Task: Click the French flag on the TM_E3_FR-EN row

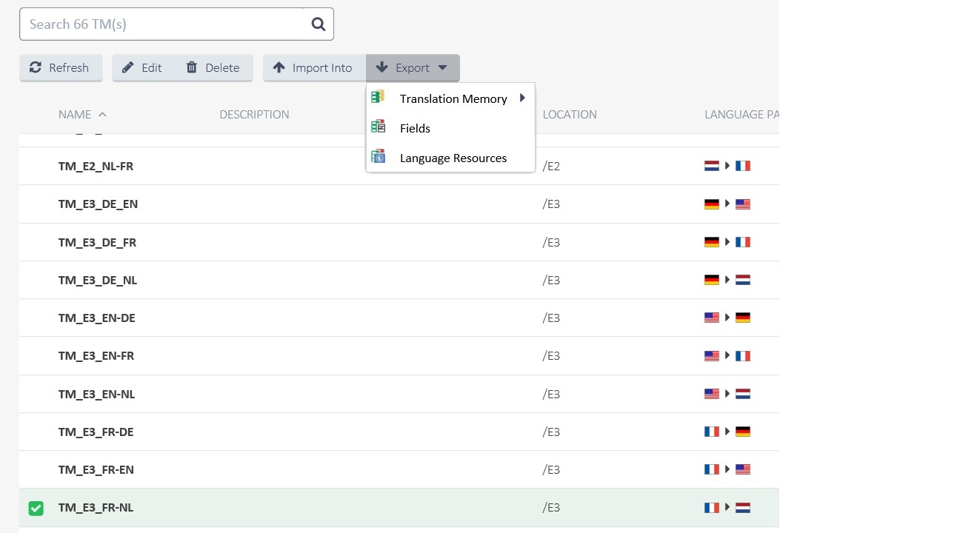Action: point(712,469)
